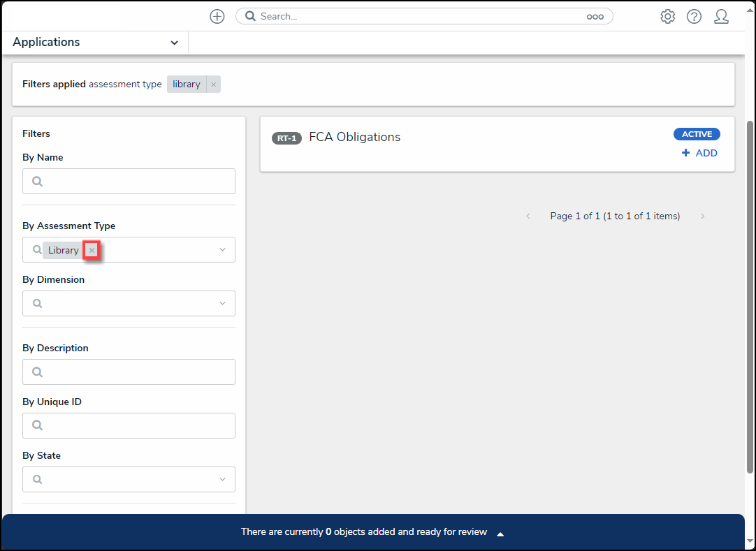756x551 pixels.
Task: Click the three-dots icon in search bar
Action: coord(595,17)
